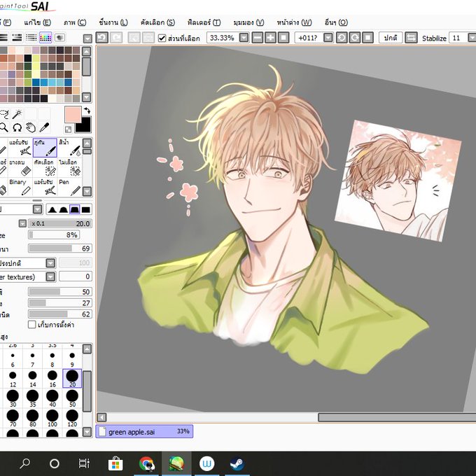Screen dimensions: 476x476
Task: Reset the zoom with the square button
Action: pos(283,38)
